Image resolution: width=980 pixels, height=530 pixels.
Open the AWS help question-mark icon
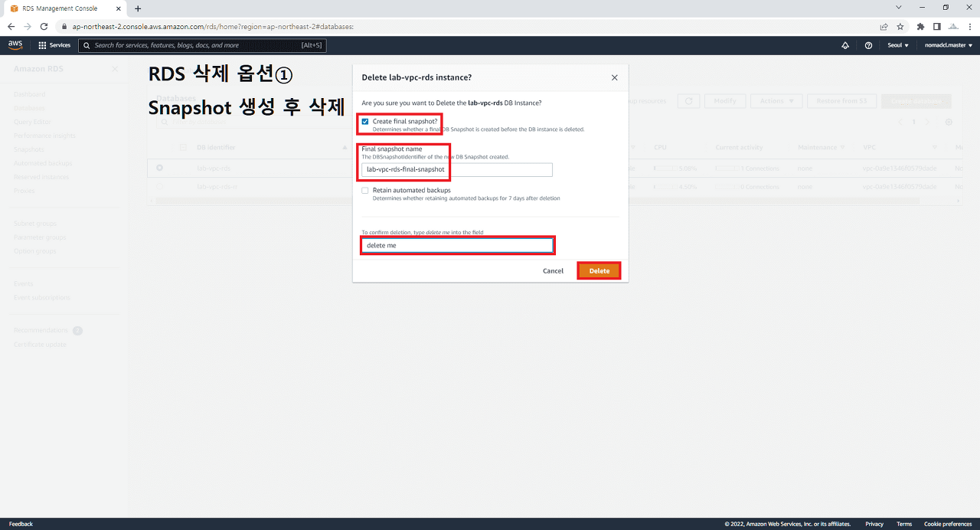[868, 45]
